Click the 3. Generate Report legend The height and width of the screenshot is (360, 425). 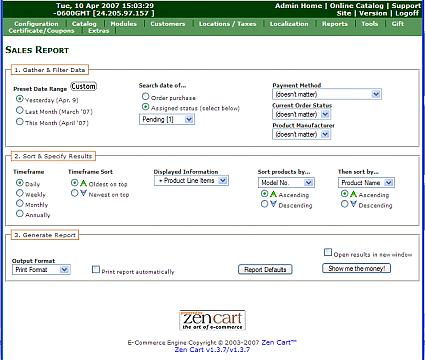[x=45, y=235]
